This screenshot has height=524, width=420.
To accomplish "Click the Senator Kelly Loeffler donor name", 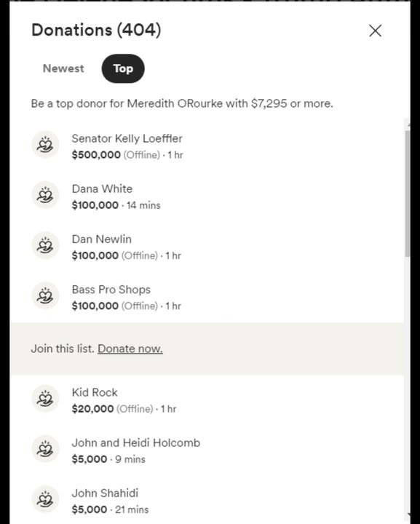I will tap(127, 138).
